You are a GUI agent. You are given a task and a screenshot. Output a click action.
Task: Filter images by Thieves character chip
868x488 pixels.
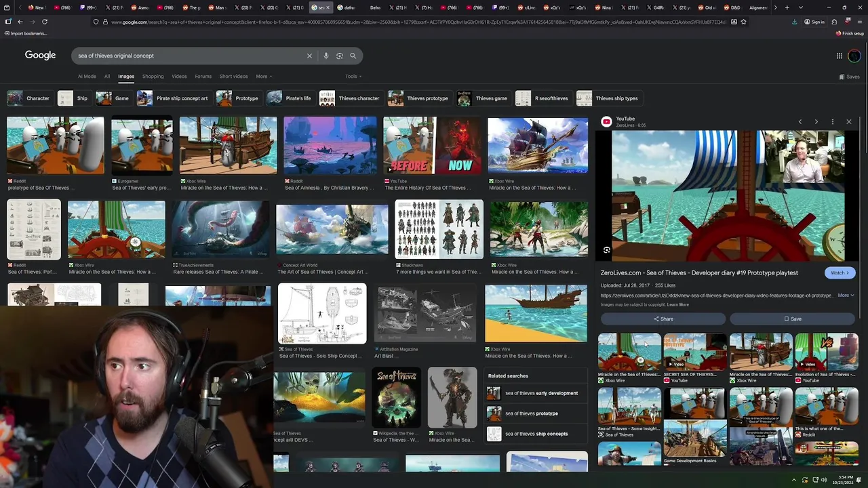[x=351, y=98]
